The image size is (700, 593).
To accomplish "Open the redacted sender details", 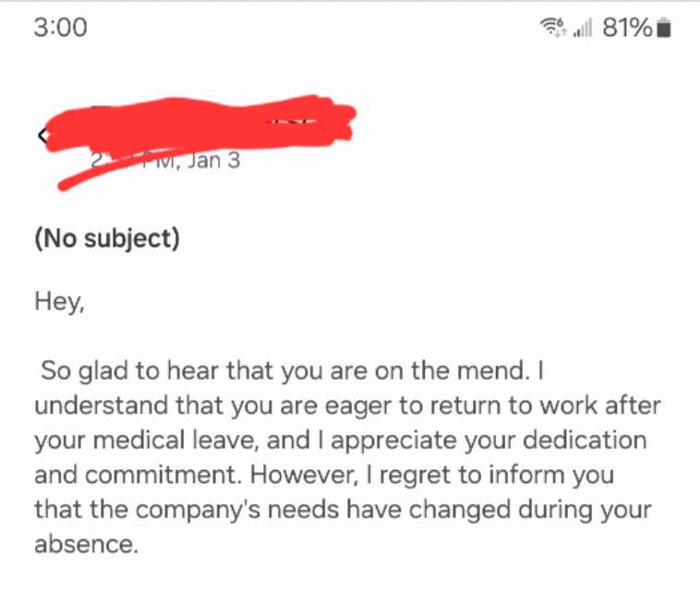I will (x=203, y=125).
